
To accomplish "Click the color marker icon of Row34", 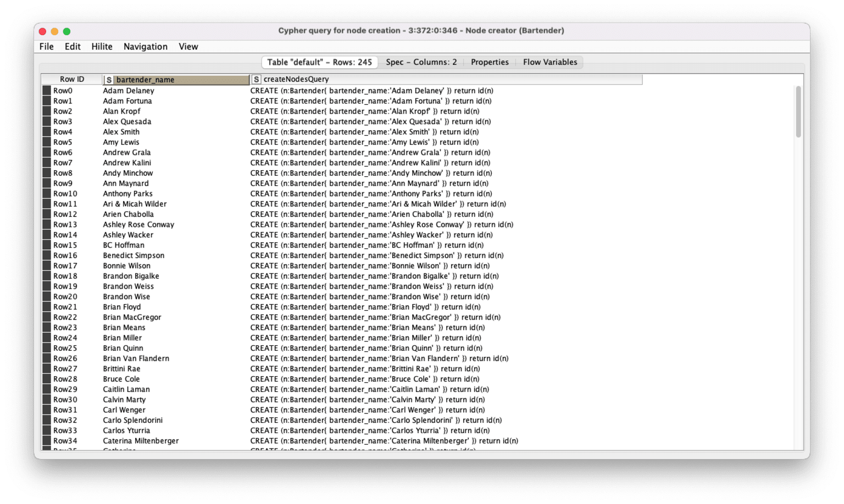I will tap(47, 441).
